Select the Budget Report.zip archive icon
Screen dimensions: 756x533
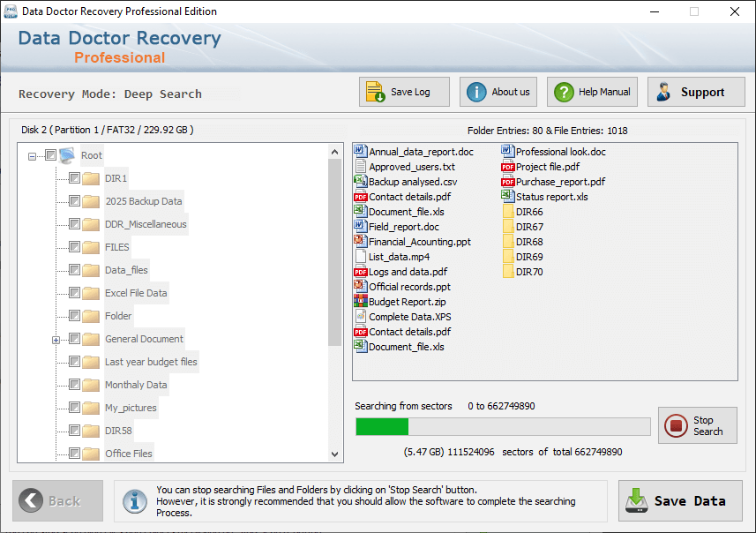360,302
